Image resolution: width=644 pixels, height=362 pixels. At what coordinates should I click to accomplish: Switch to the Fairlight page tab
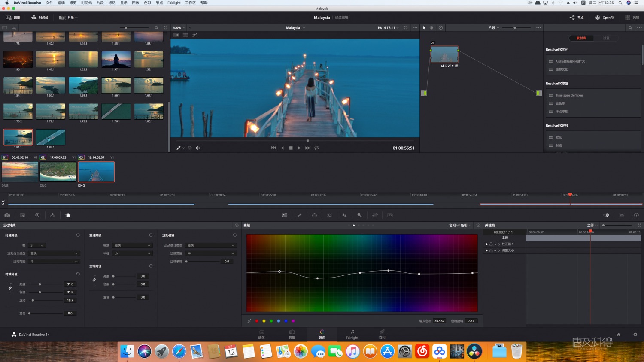pyautogui.click(x=352, y=335)
